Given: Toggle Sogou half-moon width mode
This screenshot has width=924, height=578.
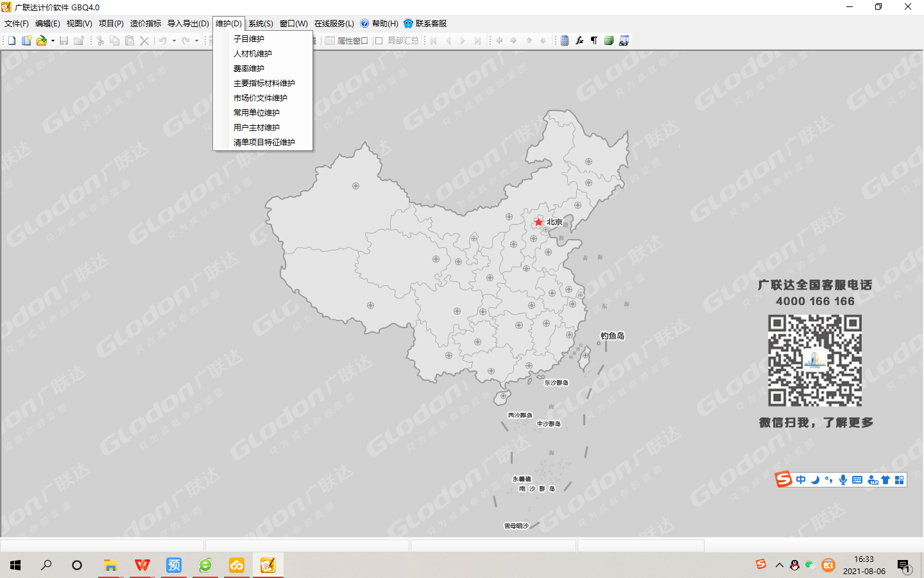Looking at the screenshot, I should (x=815, y=480).
